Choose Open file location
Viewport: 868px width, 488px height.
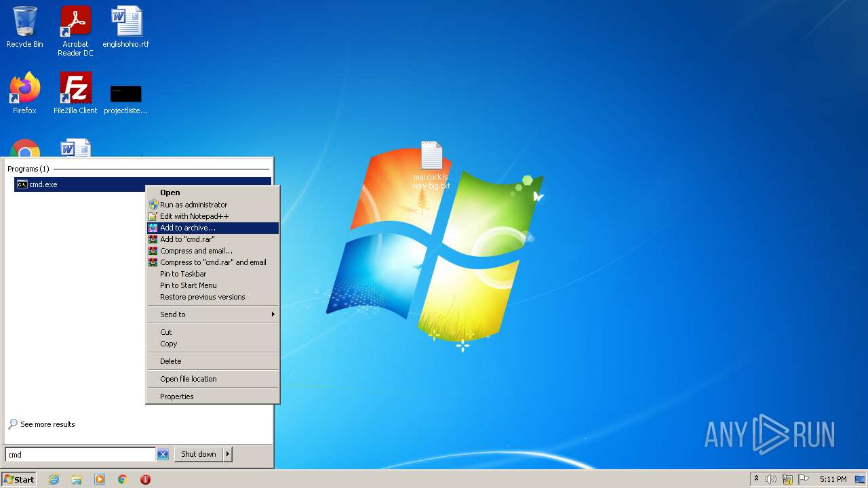click(213, 379)
